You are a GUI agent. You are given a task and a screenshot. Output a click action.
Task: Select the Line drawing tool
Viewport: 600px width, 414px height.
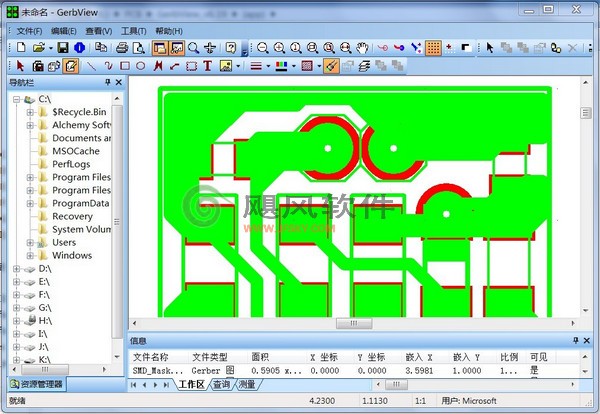(91, 66)
